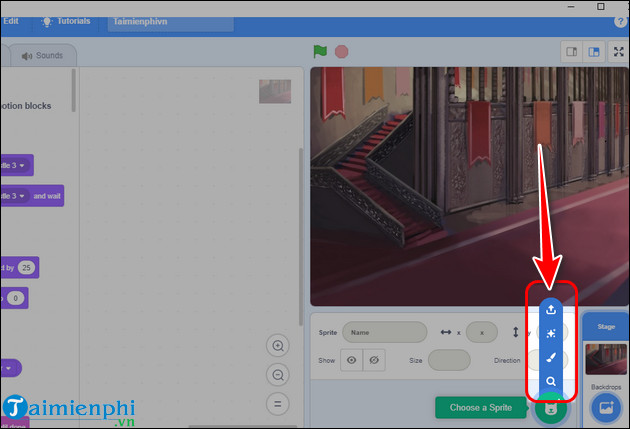Screen dimensions: 630x429
Task: Open dropdown on the bottom purple block
Action: [8, 368]
